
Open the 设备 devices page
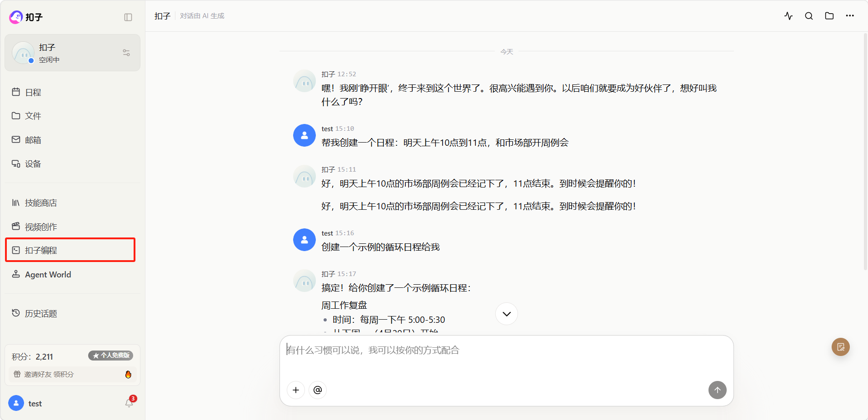pos(72,163)
